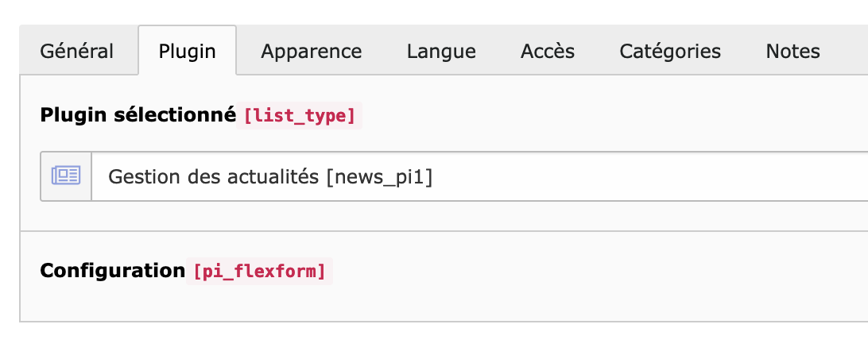Show the Accès tab settings
868x359 pixels.
pyautogui.click(x=548, y=51)
